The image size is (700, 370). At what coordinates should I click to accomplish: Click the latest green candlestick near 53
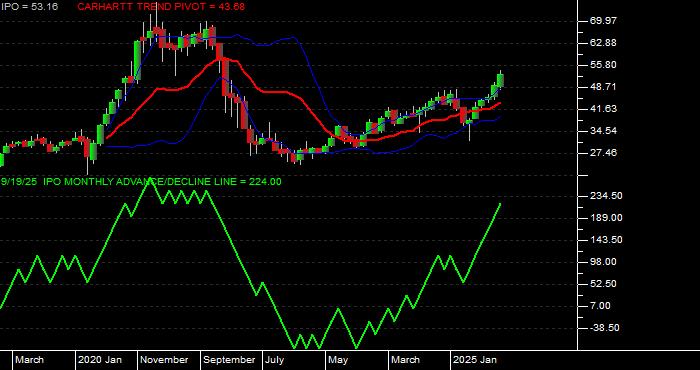(500, 80)
